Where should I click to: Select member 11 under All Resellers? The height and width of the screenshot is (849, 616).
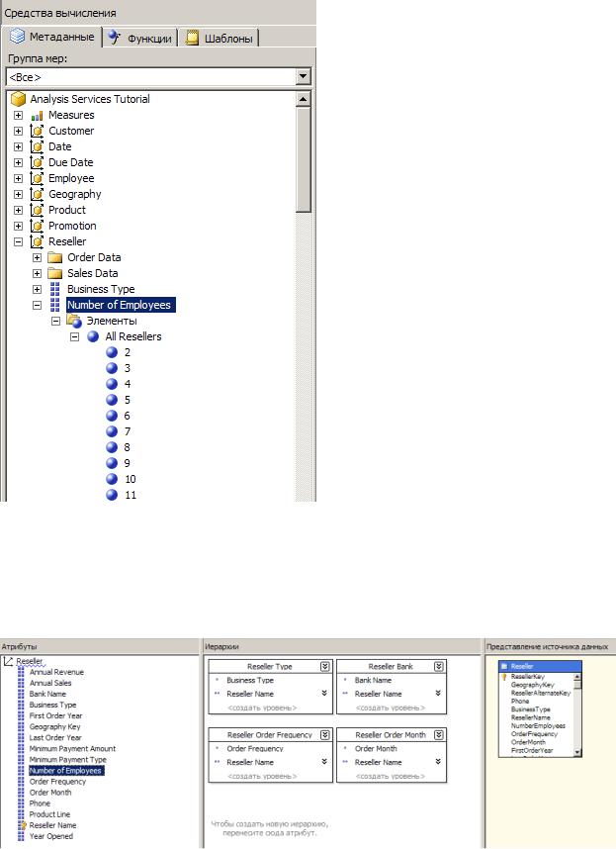(131, 495)
